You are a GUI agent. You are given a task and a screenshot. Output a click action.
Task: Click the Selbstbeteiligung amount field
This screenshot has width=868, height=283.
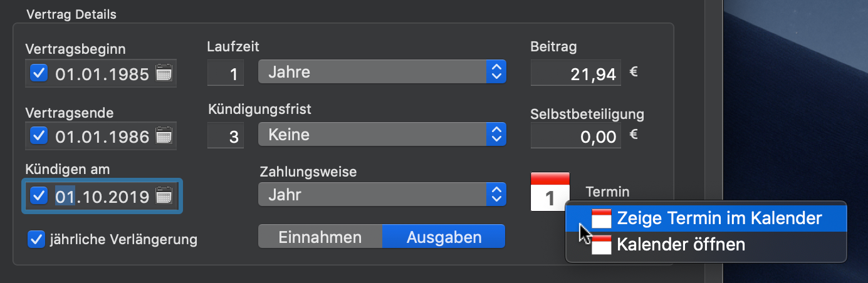tap(576, 135)
